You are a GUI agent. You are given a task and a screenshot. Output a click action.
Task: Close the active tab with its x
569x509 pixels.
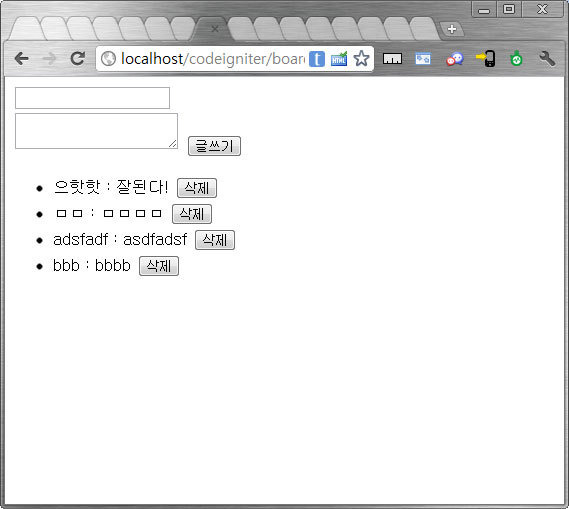(x=215, y=29)
